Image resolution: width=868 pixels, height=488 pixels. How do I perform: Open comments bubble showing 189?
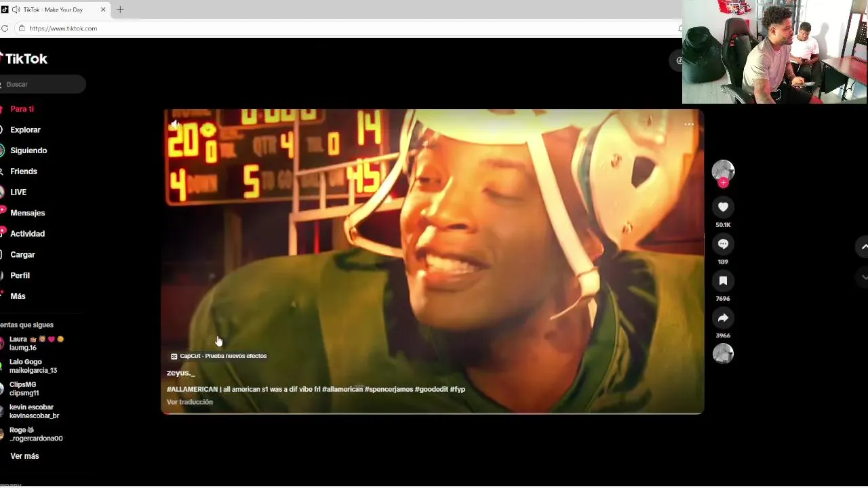723,244
